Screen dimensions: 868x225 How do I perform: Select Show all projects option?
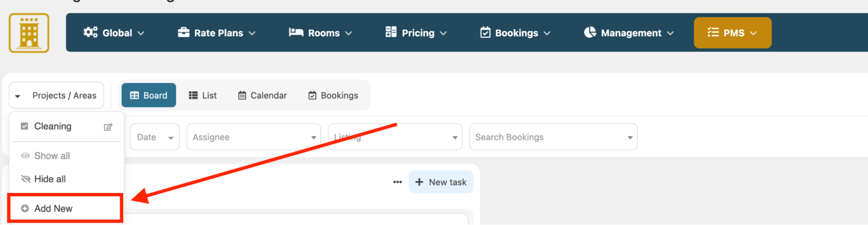click(52, 156)
